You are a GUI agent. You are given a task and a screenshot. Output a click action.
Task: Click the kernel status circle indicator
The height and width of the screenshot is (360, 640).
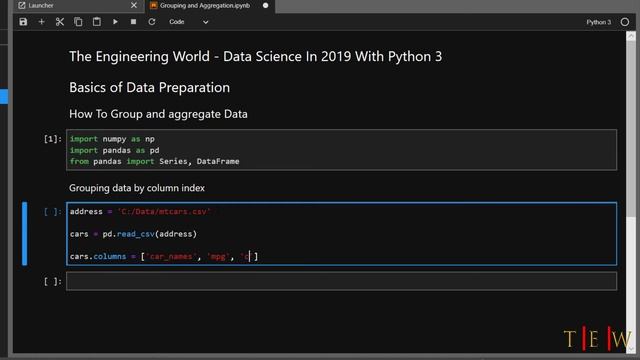click(625, 22)
